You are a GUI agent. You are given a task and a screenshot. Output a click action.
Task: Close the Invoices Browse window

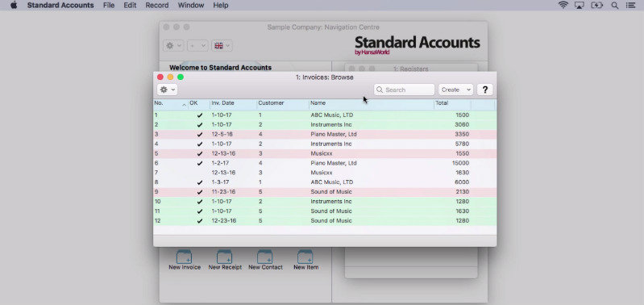tap(160, 77)
